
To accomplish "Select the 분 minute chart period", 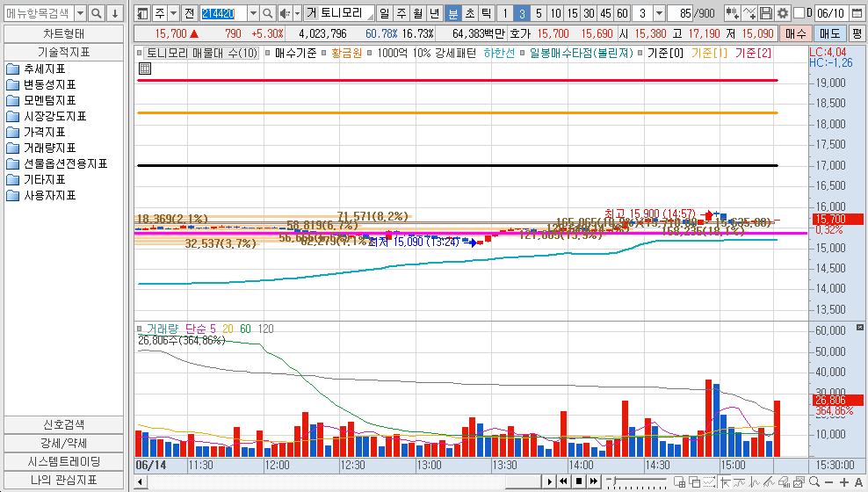I will point(452,13).
